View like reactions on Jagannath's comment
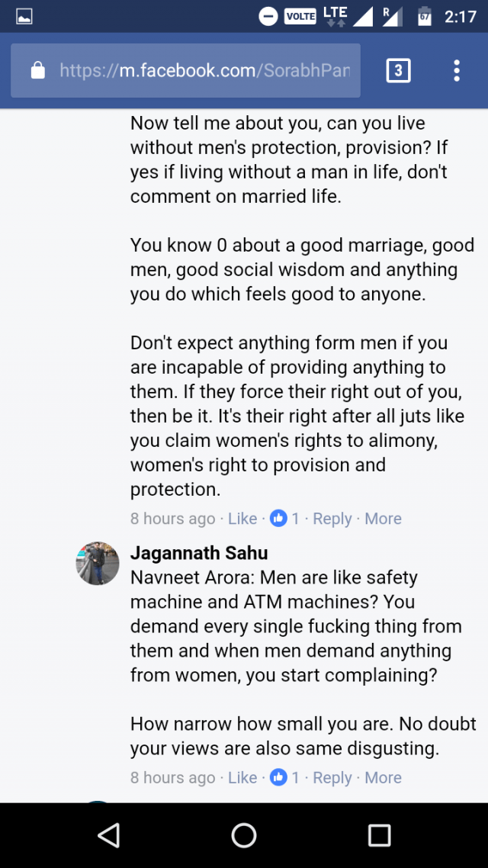The height and width of the screenshot is (868, 488). click(x=285, y=778)
